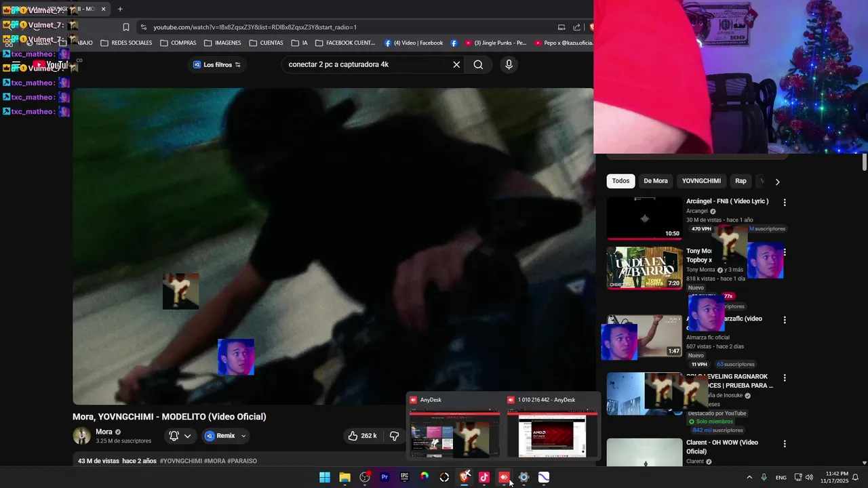The height and width of the screenshot is (488, 868).
Task: Close the current YouTube browser tab
Action: point(103,9)
